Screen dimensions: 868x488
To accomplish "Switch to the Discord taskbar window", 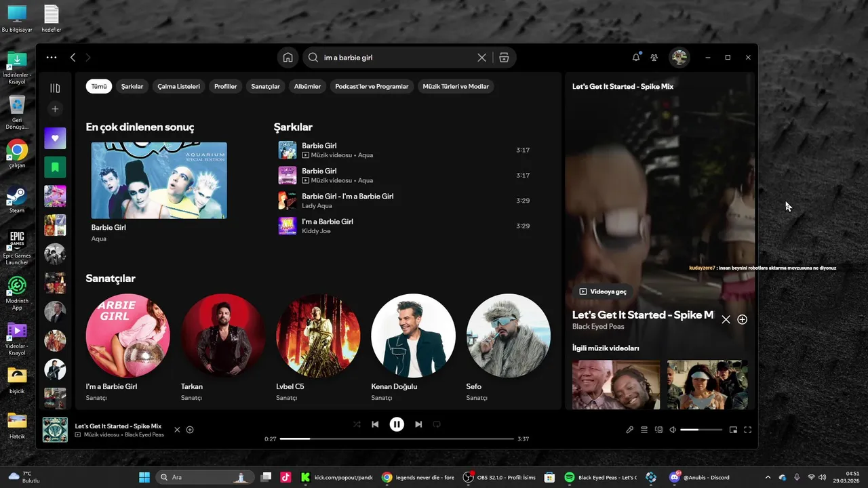I will coord(701,477).
